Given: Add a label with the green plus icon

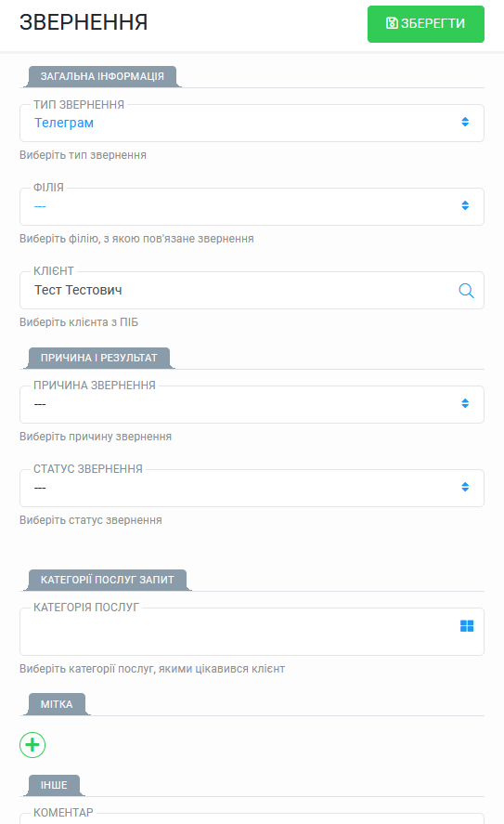Looking at the screenshot, I should [x=32, y=745].
